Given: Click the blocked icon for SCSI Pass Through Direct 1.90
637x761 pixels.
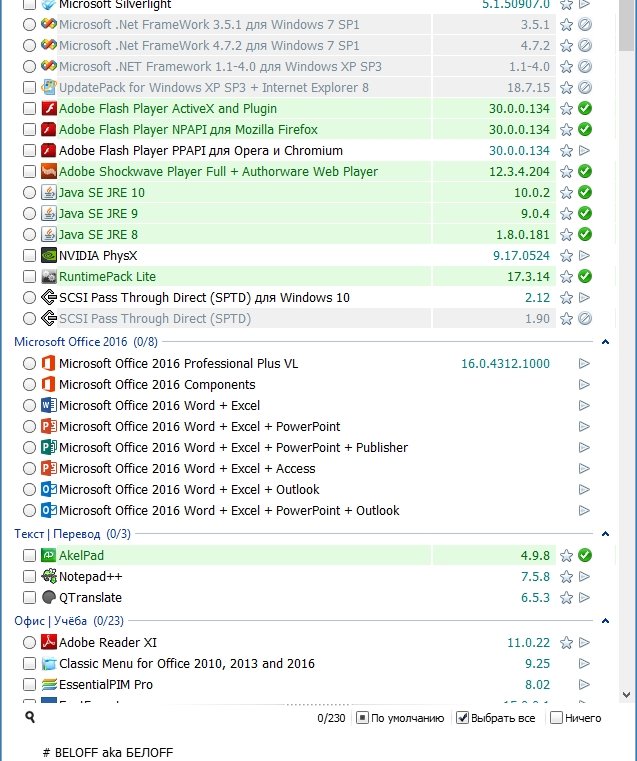Looking at the screenshot, I should click(x=585, y=318).
